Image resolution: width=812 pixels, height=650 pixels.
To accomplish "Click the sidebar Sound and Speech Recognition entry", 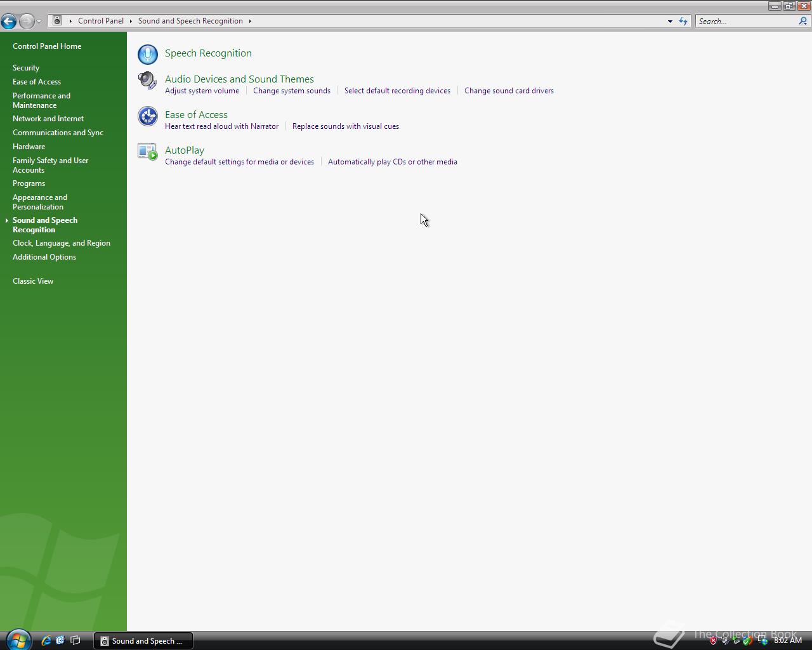I will tap(45, 225).
